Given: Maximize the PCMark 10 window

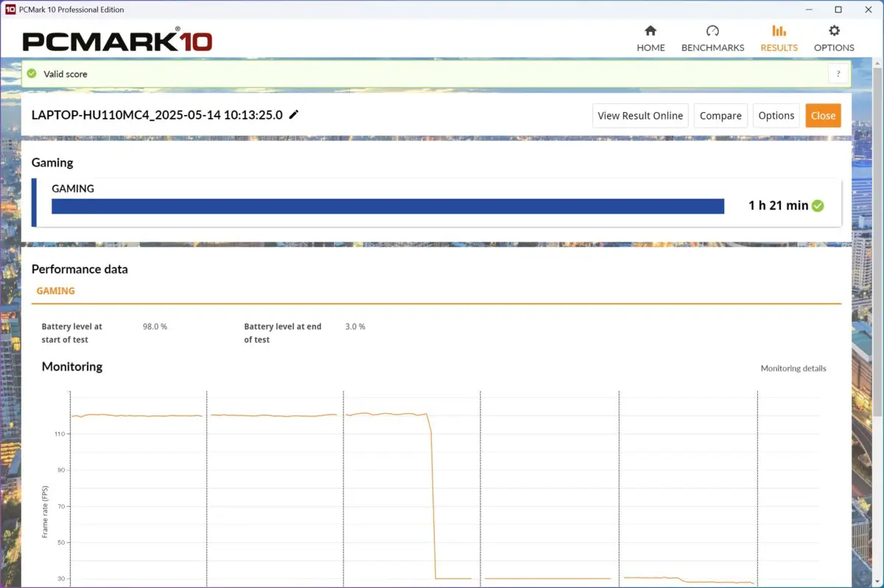Looking at the screenshot, I should [838, 10].
